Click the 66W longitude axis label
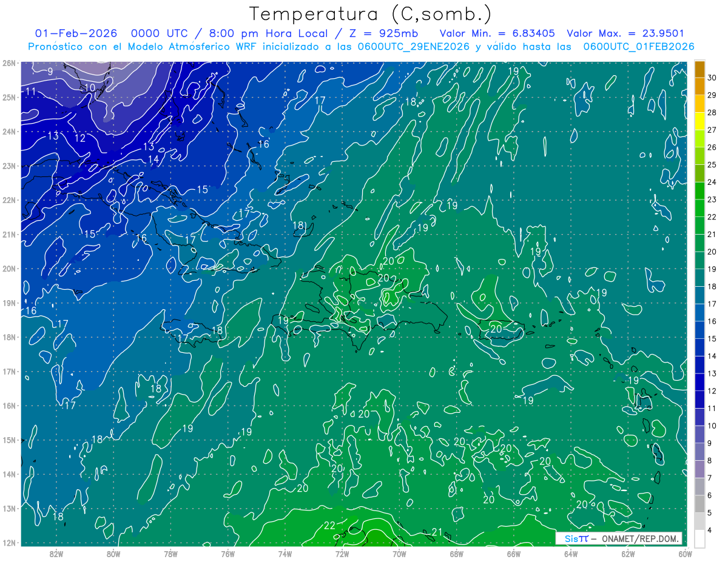Screen dimensions: 728x562 [x=513, y=554]
